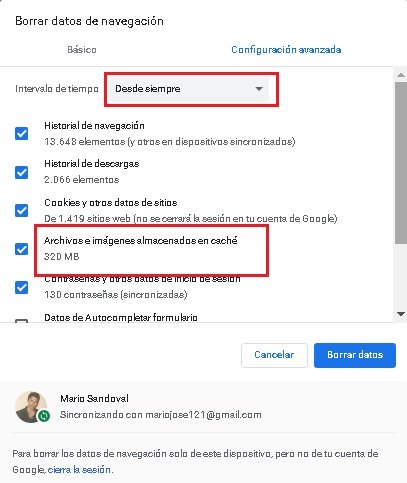This screenshot has width=407, height=483.
Task: Switch to the Básico tab
Action: [82, 50]
